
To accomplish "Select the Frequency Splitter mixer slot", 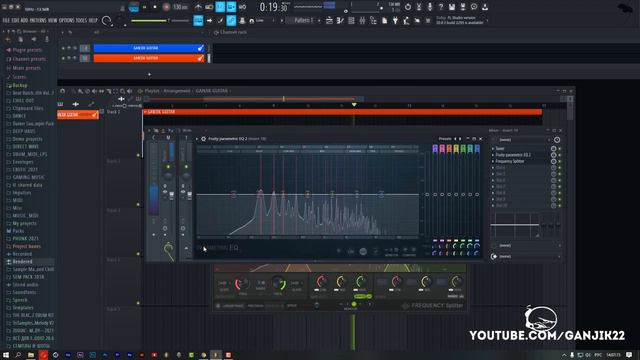I will (522, 161).
